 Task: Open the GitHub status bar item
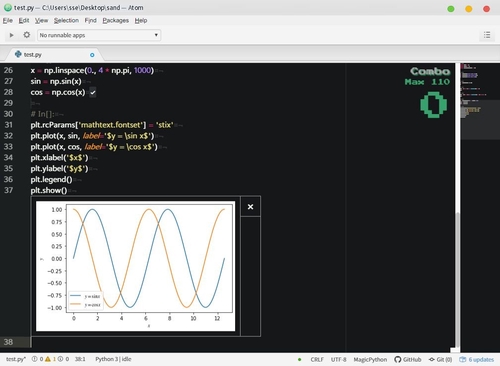point(407,359)
